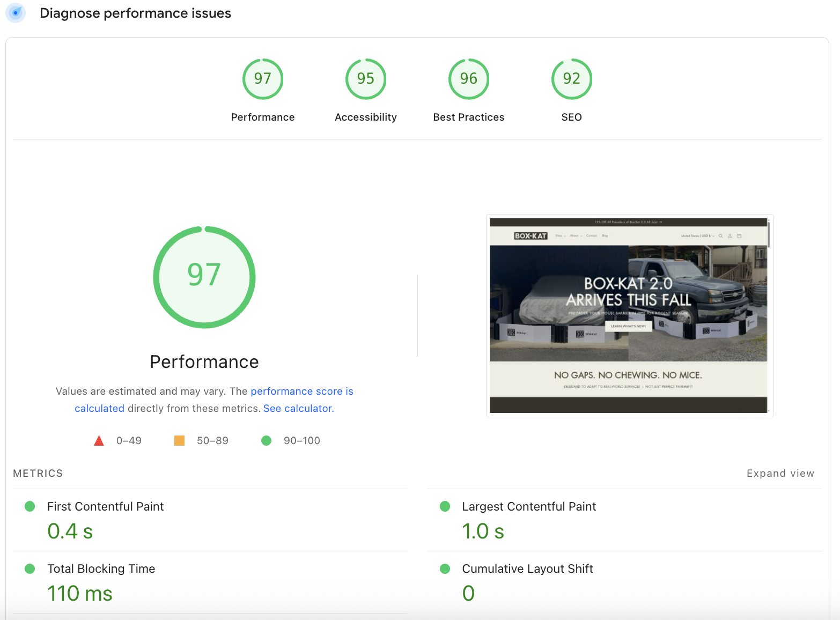
Task: Click the red triangle 0–49 legend marker
Action: (99, 440)
